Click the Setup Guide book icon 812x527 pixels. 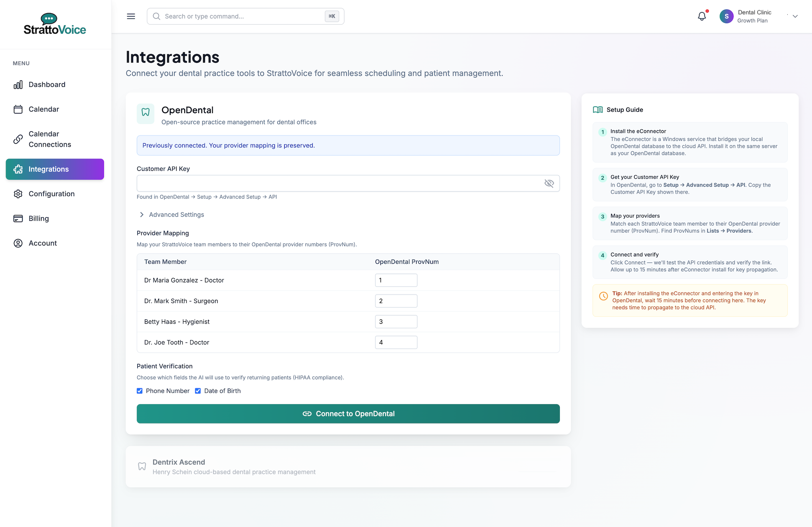(598, 110)
